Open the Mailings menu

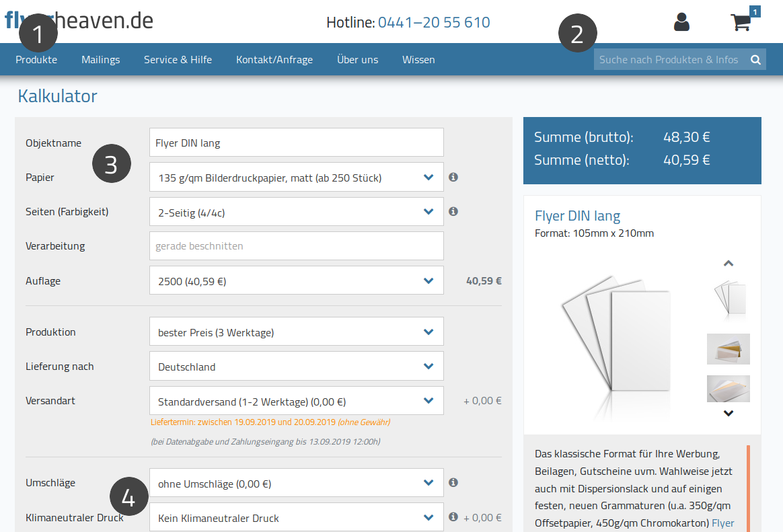tap(100, 60)
